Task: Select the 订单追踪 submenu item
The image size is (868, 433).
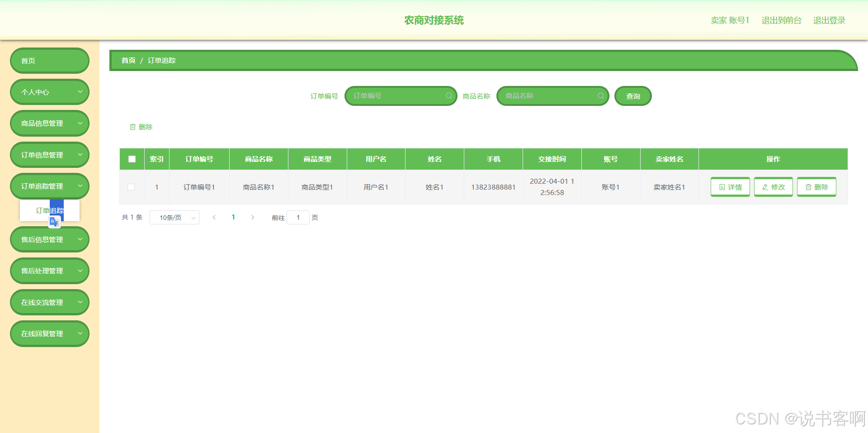Action: coord(50,210)
